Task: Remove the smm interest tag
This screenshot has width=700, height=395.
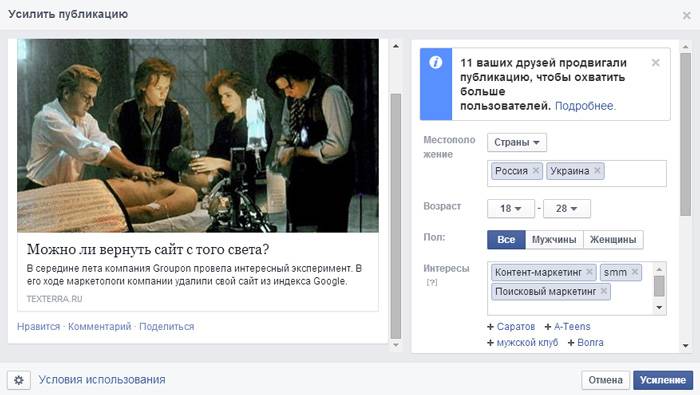Action: pos(635,272)
